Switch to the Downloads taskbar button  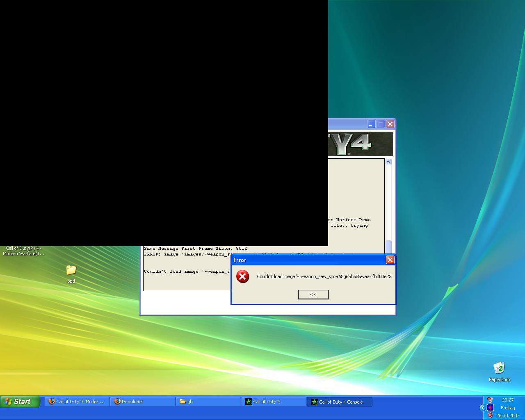pos(142,402)
